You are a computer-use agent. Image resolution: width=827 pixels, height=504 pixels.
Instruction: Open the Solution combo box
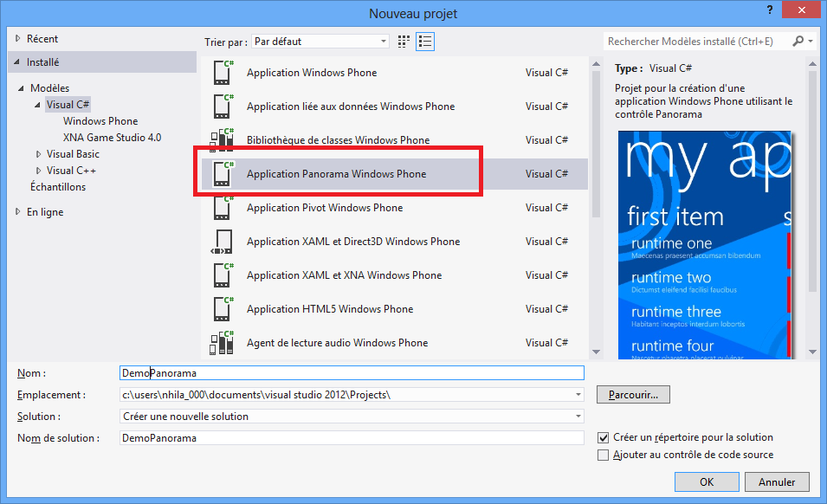352,417
